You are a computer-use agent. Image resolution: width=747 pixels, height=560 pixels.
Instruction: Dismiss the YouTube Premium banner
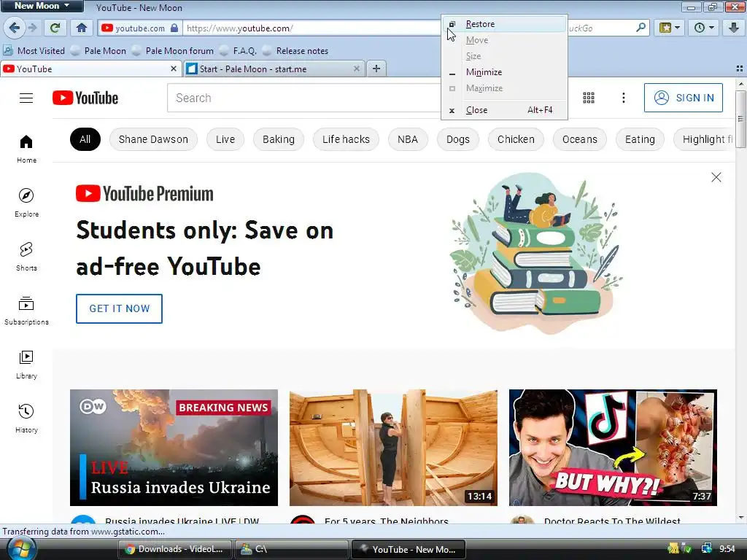pyautogui.click(x=716, y=177)
